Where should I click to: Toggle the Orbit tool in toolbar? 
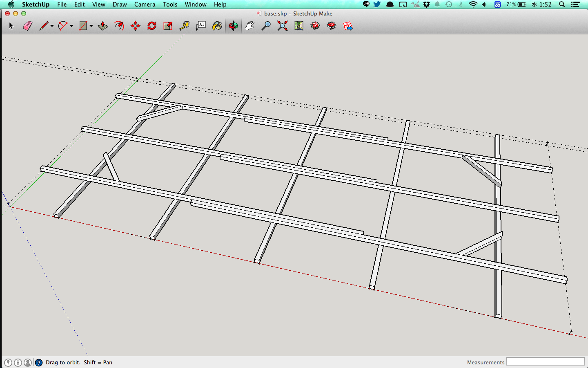tap(233, 26)
